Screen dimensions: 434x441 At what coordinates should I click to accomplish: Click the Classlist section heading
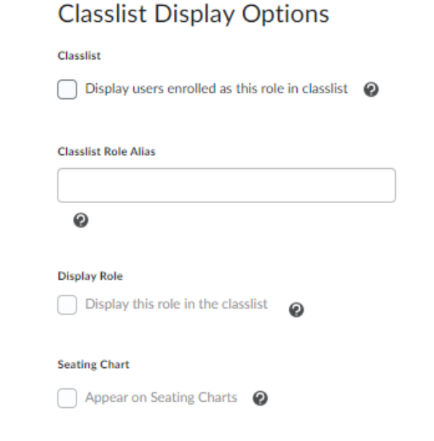(x=79, y=56)
